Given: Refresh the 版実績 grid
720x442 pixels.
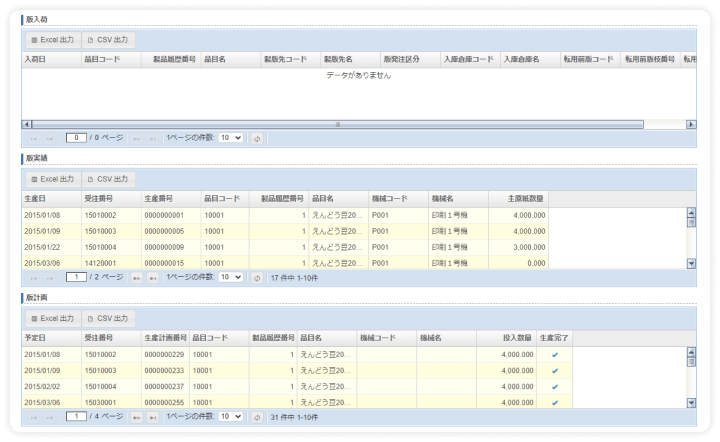Looking at the screenshot, I should [x=257, y=277].
